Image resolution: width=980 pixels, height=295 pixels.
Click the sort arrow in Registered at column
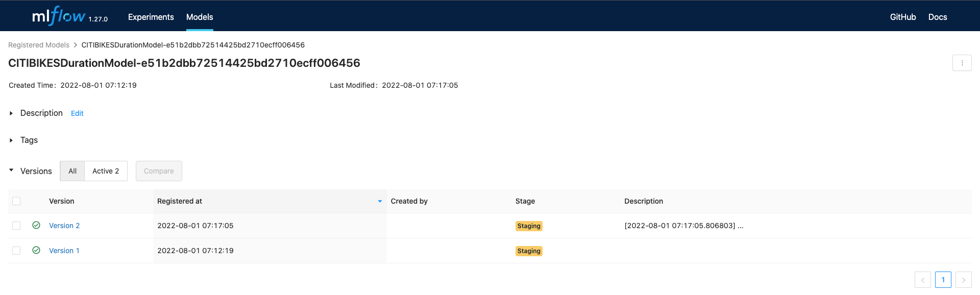[380, 202]
